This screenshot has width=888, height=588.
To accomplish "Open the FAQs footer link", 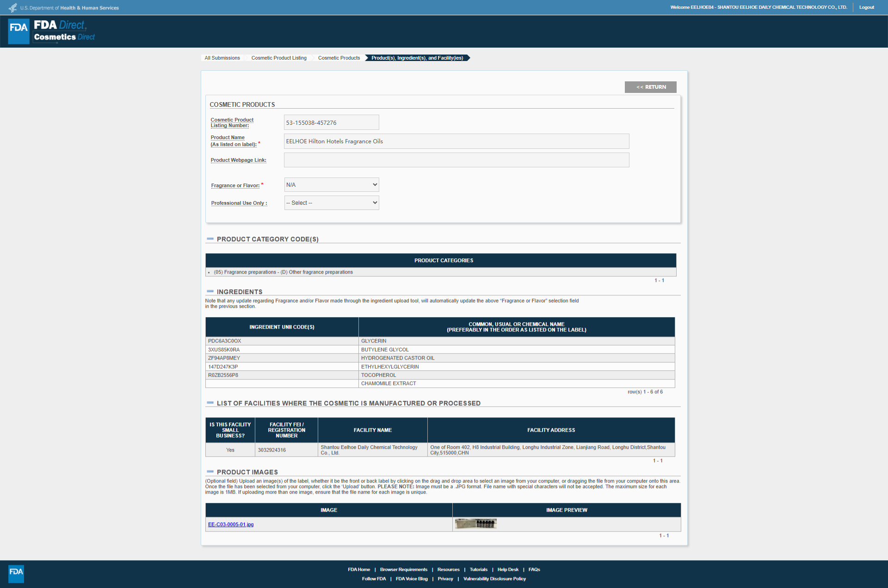I will pos(534,570).
